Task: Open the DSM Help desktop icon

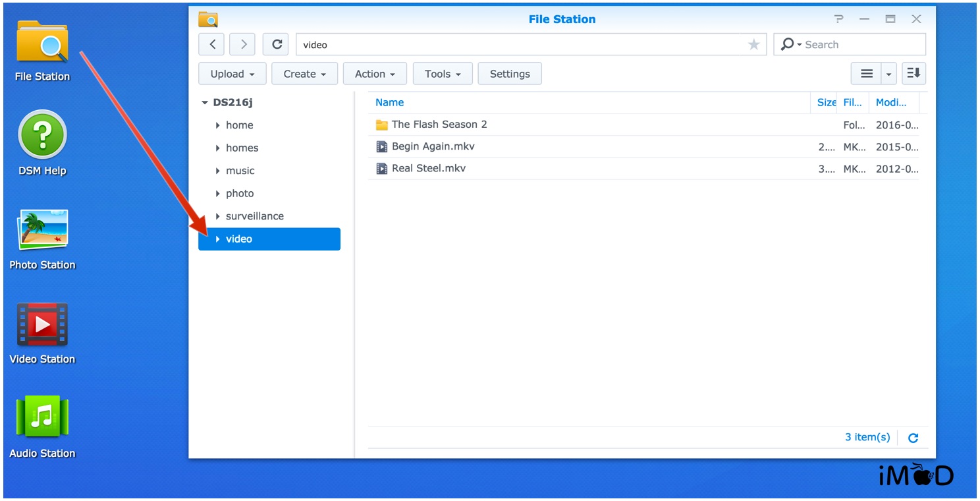Action: pos(42,134)
